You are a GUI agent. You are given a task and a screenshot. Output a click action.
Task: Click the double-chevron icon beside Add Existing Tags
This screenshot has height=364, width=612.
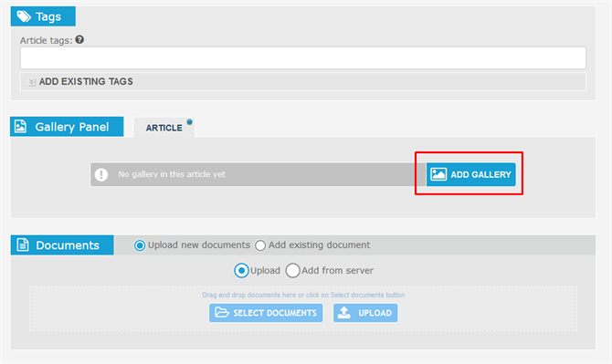(32, 82)
